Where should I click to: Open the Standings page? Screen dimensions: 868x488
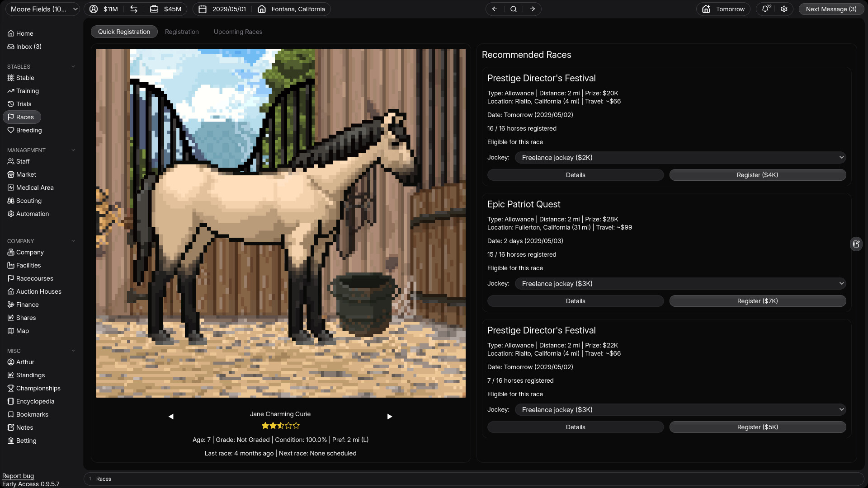26,375
